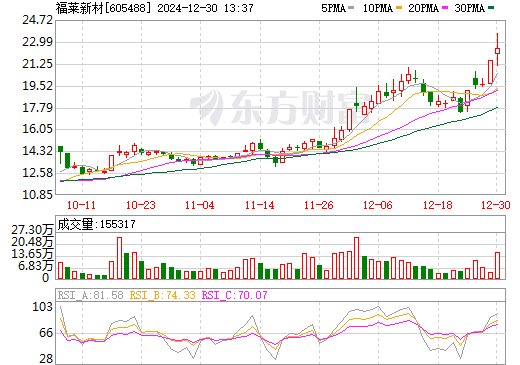Image resolution: width=520 pixels, height=365 pixels.
Task: Click the orange 10PMA legend color marker
Action: [399, 8]
